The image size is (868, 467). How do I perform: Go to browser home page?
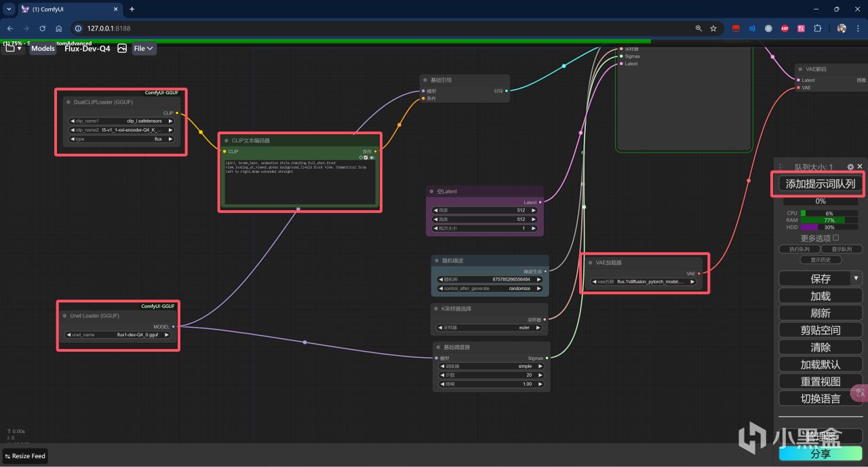tap(59, 28)
